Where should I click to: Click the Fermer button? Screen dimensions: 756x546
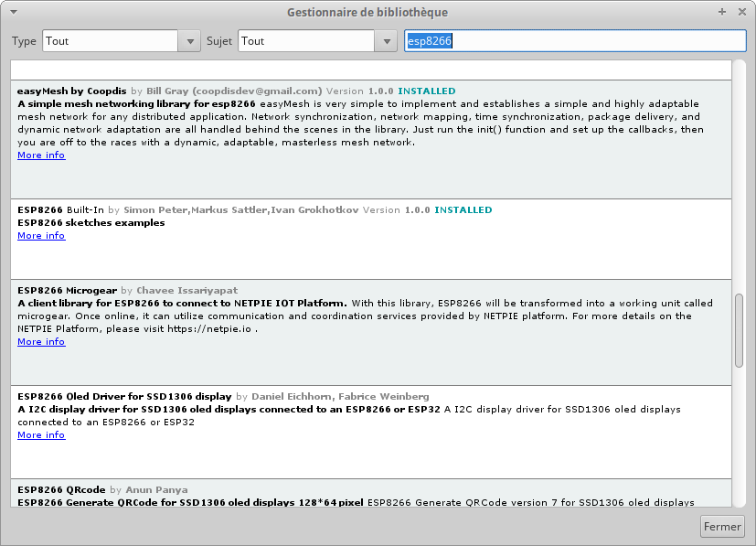722,526
